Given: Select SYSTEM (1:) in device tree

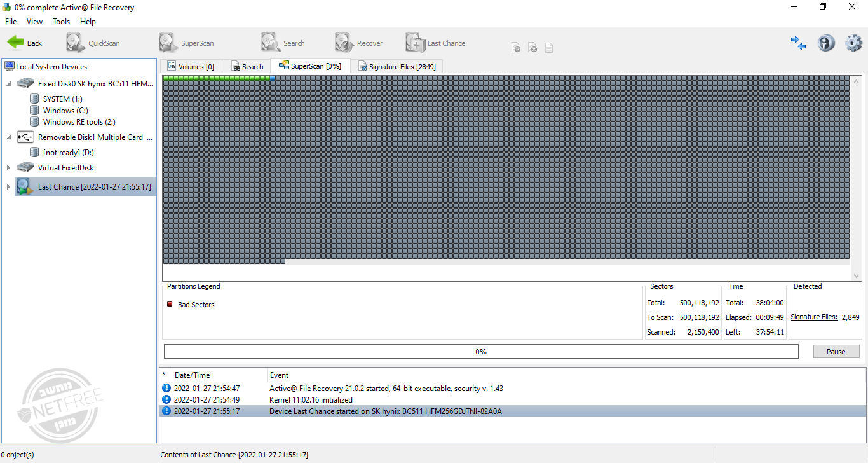Looking at the screenshot, I should (x=62, y=99).
